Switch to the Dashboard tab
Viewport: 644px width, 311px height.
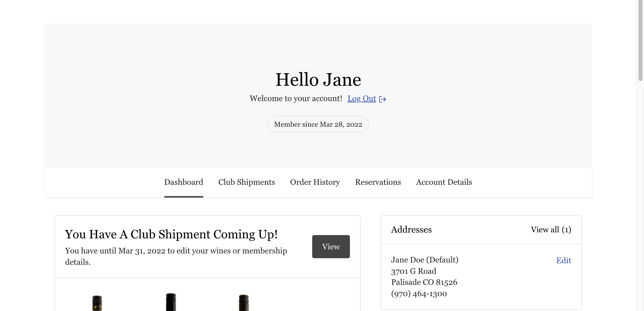[184, 182]
